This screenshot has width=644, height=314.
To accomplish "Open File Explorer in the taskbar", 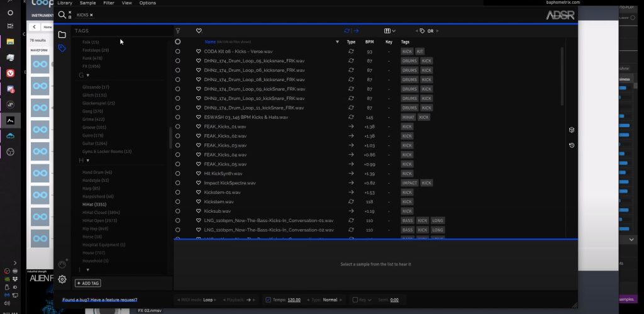I will click(10, 42).
